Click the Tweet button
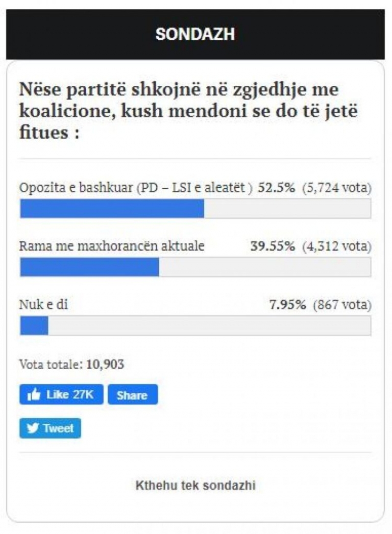Viewport: 392px width, 534px height. point(50,428)
